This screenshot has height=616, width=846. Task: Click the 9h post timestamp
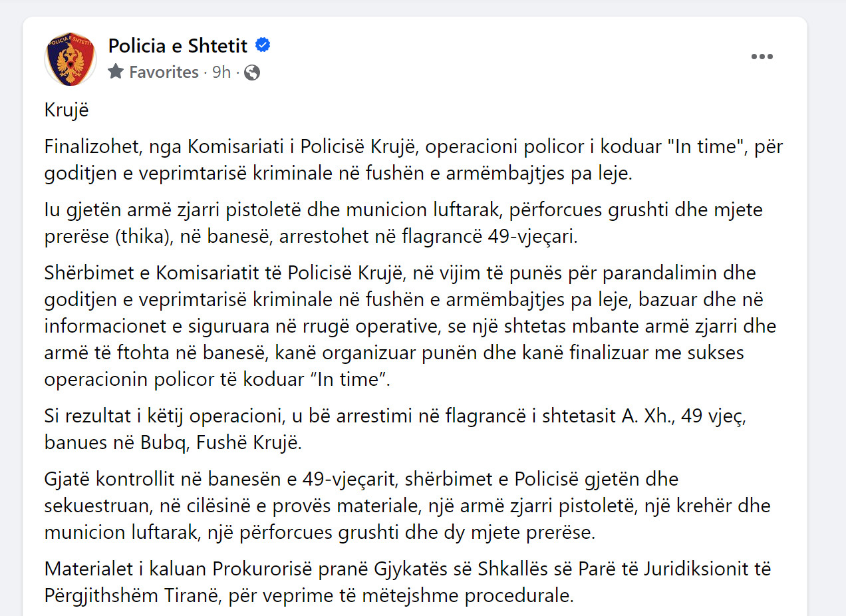[x=221, y=72]
